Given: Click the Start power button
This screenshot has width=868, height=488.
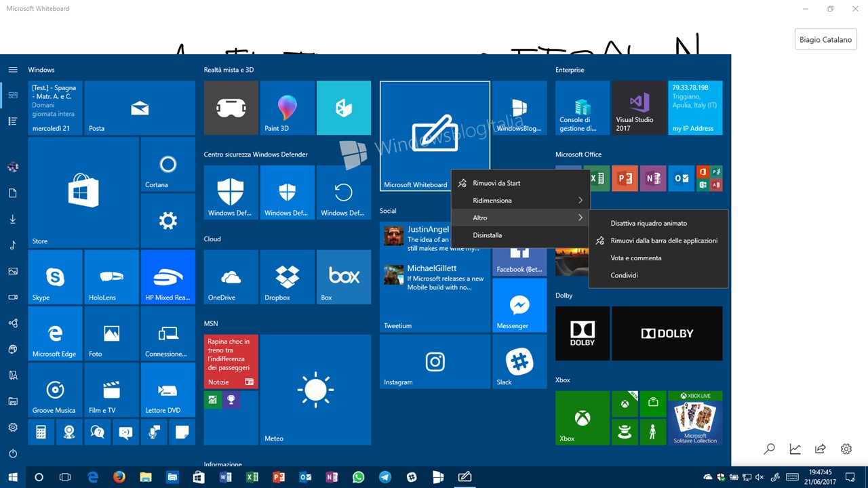Looking at the screenshot, I should click(13, 453).
